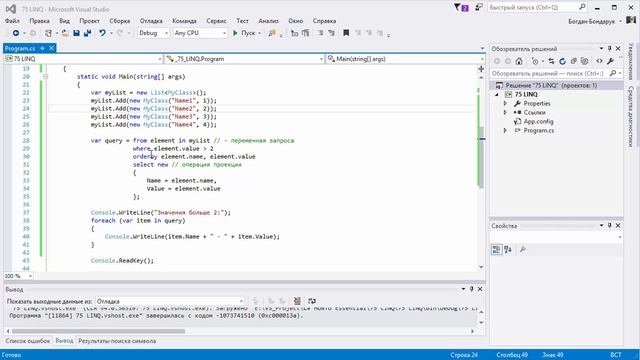Click the Solution Explorer search field
The height and width of the screenshot is (360, 640).
coord(549,73)
